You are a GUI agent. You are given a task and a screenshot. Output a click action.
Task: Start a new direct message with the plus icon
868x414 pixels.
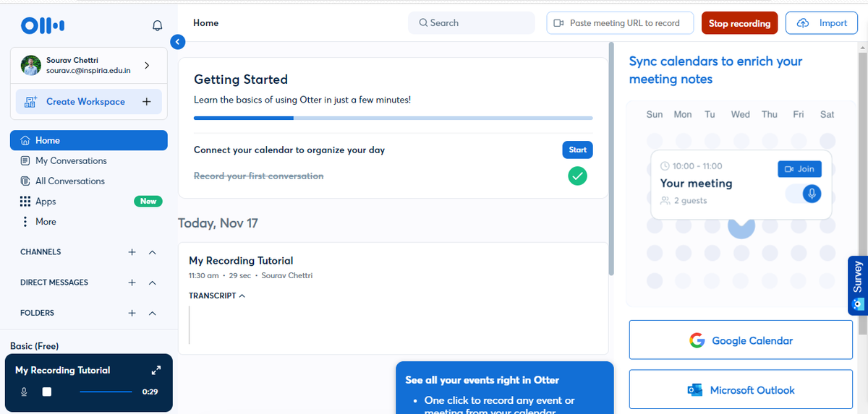click(x=132, y=283)
